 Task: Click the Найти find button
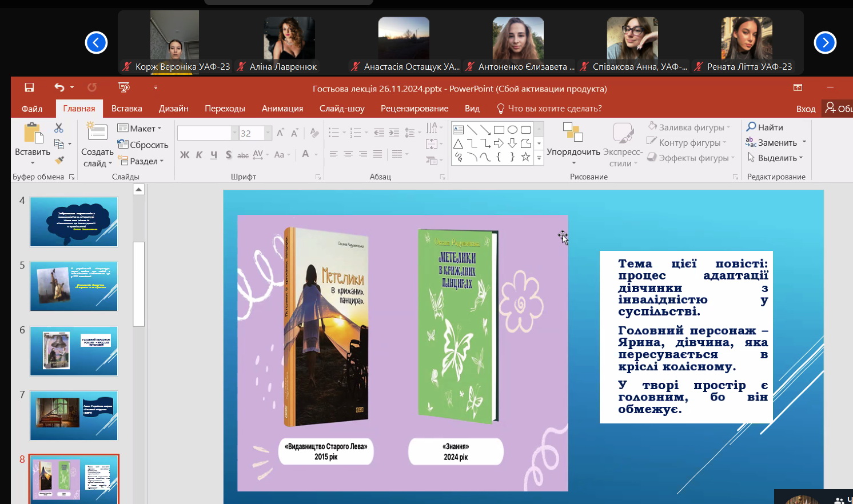[764, 127]
